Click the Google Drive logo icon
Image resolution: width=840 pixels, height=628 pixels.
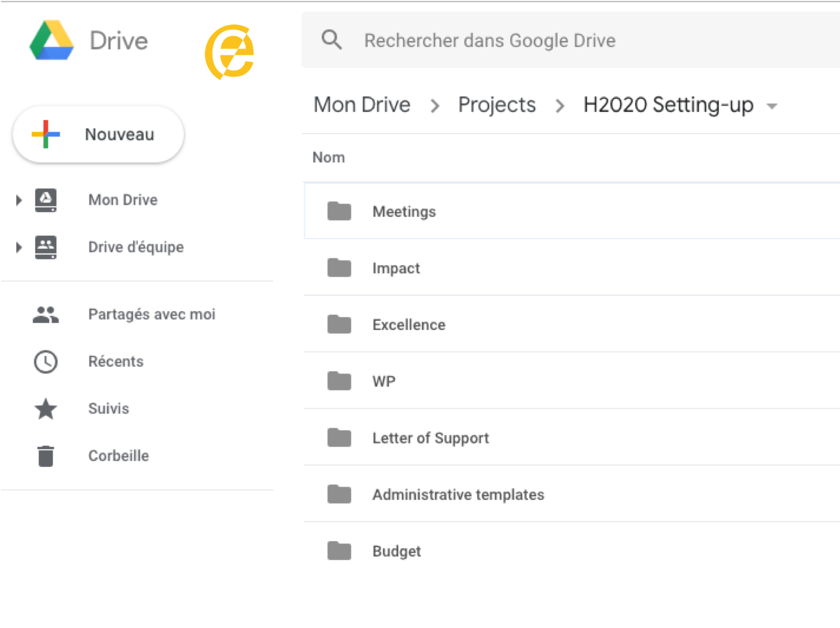[x=51, y=41]
